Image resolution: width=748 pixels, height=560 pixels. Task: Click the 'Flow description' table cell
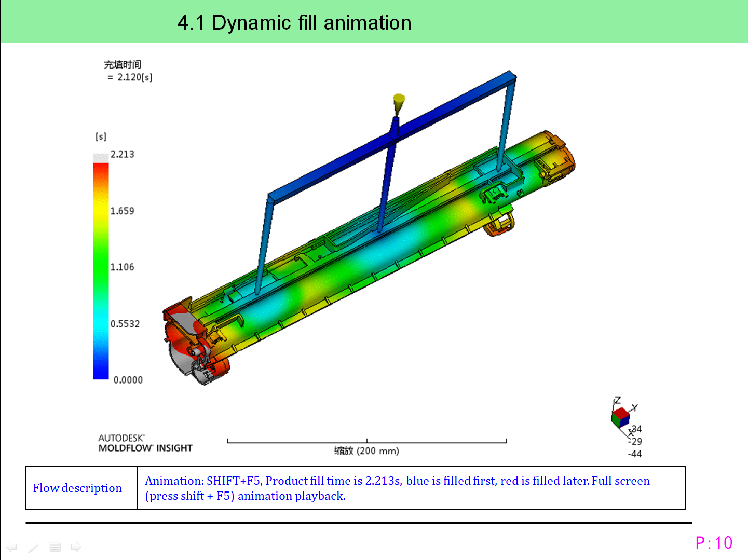pyautogui.click(x=77, y=488)
